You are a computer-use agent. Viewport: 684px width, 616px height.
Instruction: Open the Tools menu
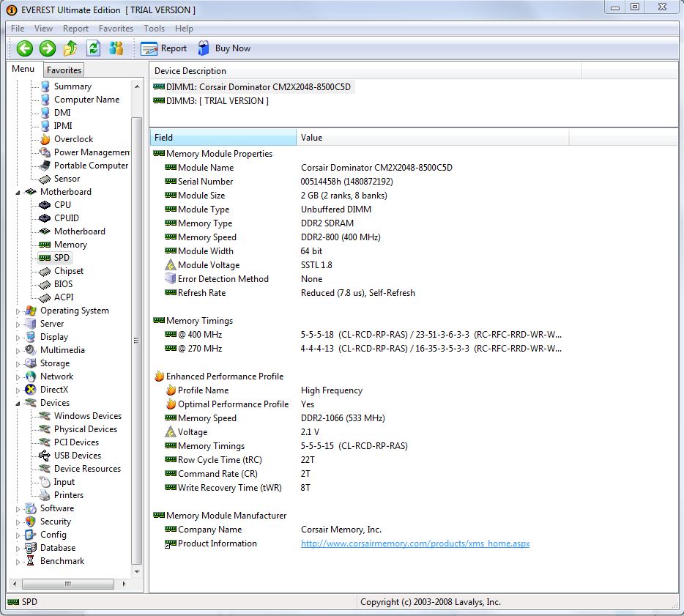pyautogui.click(x=154, y=29)
